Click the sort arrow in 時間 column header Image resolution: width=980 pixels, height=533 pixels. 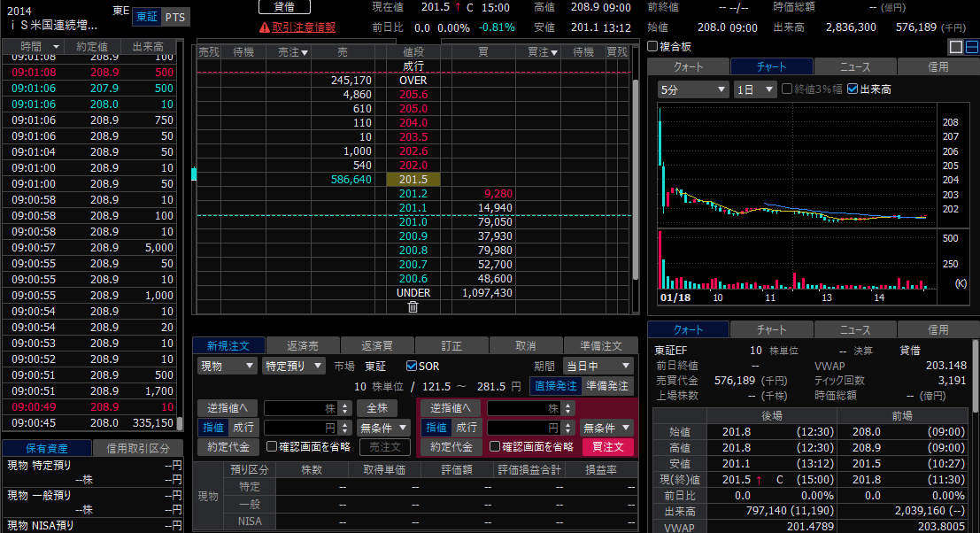click(x=56, y=47)
